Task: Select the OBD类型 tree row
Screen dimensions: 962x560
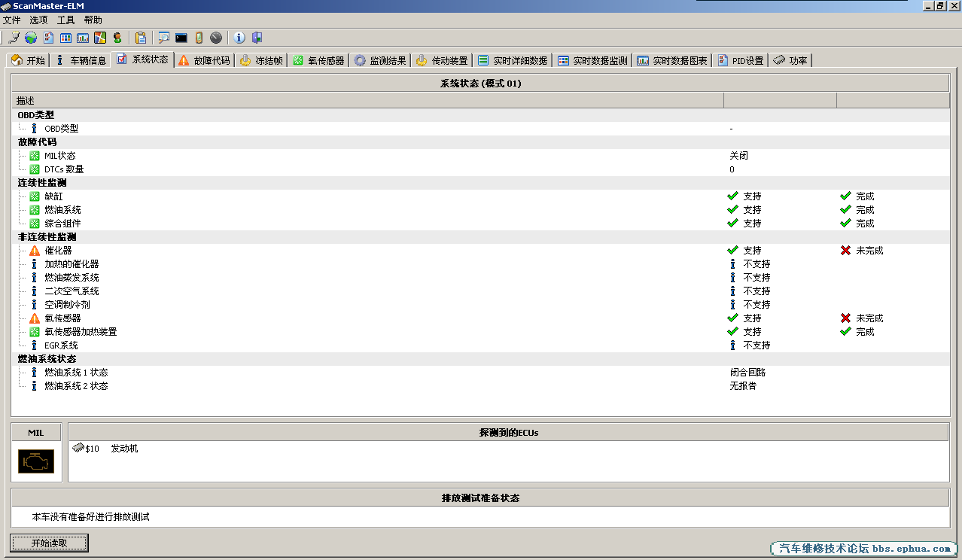Action: [481, 129]
